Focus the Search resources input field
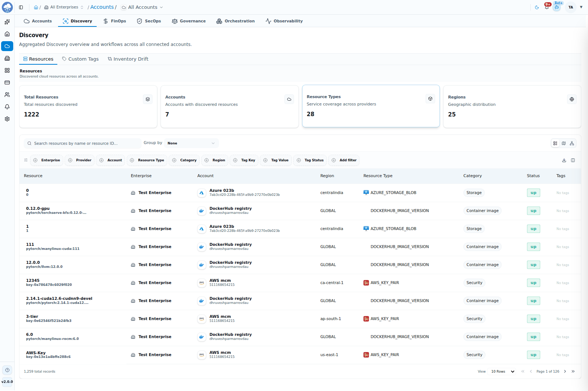This screenshot has width=588, height=391. 83,143
